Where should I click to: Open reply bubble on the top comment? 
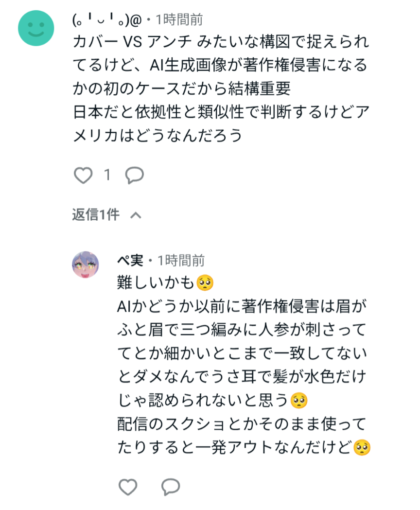point(135,176)
